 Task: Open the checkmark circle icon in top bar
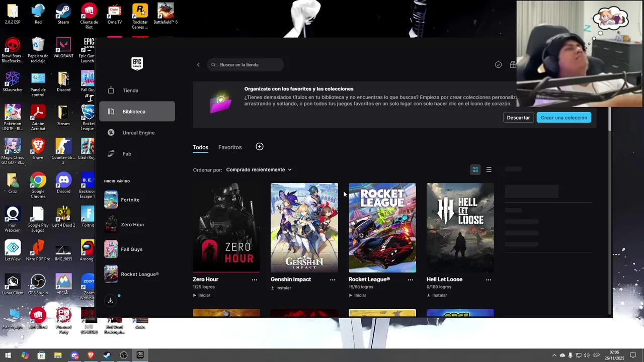coord(498,65)
